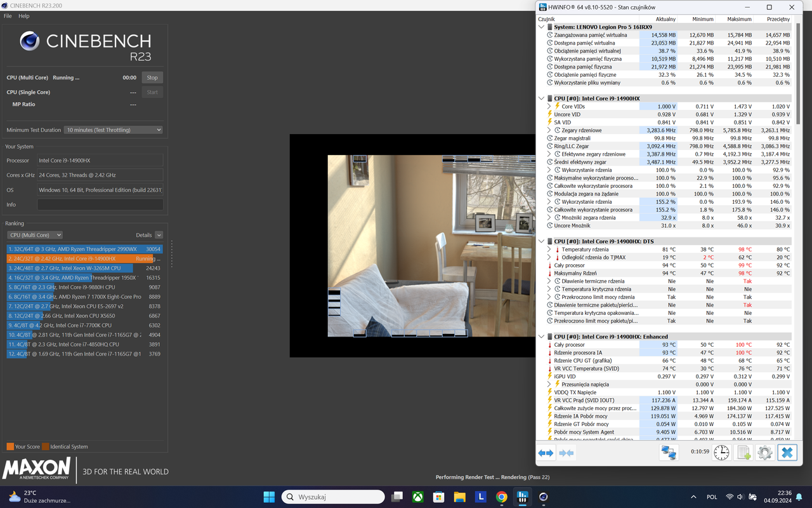Expand the Przesunięcia napięcia row
This screenshot has width=812, height=508.
click(x=549, y=384)
